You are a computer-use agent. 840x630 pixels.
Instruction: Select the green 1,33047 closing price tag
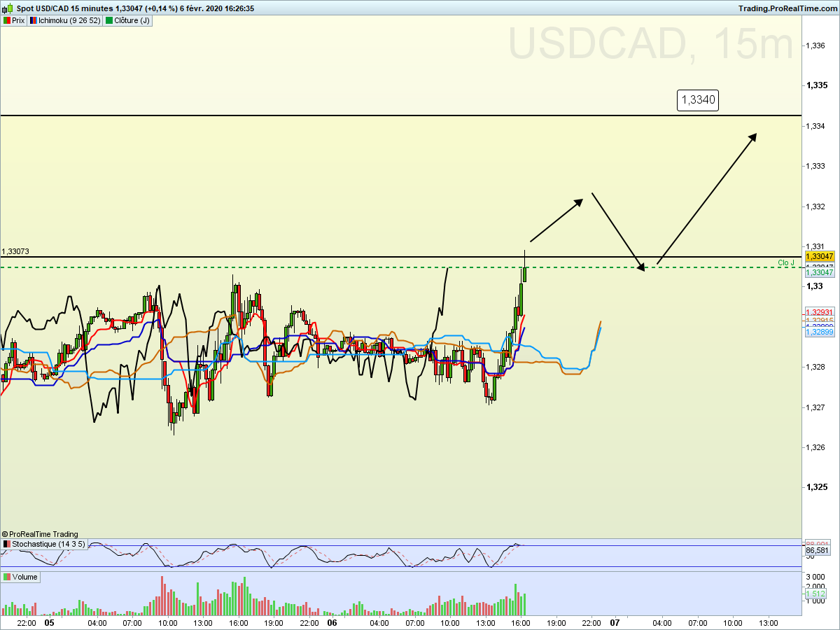click(x=819, y=273)
